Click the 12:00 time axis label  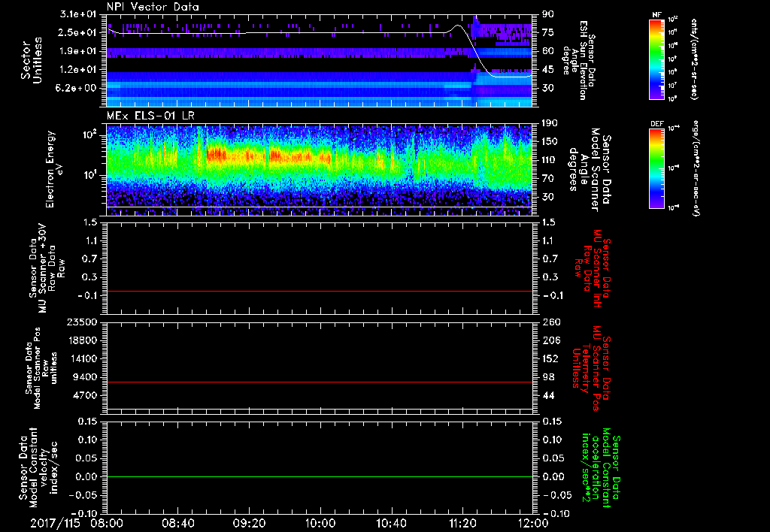(x=532, y=523)
